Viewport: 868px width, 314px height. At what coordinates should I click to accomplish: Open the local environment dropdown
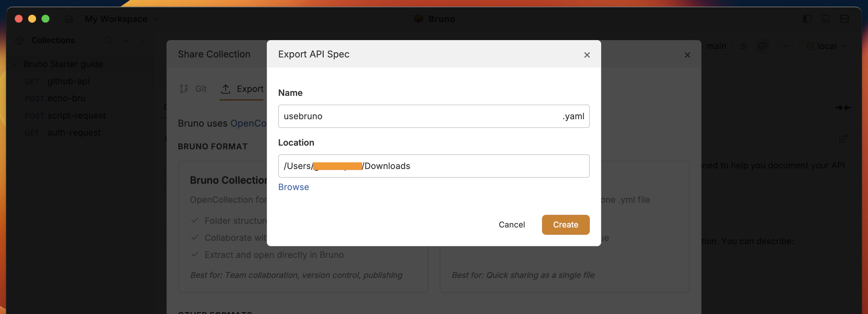coord(826,46)
